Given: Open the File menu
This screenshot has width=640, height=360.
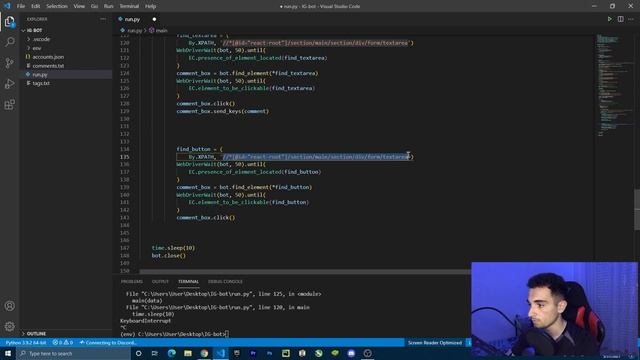Looking at the screenshot, I should click(21, 6).
